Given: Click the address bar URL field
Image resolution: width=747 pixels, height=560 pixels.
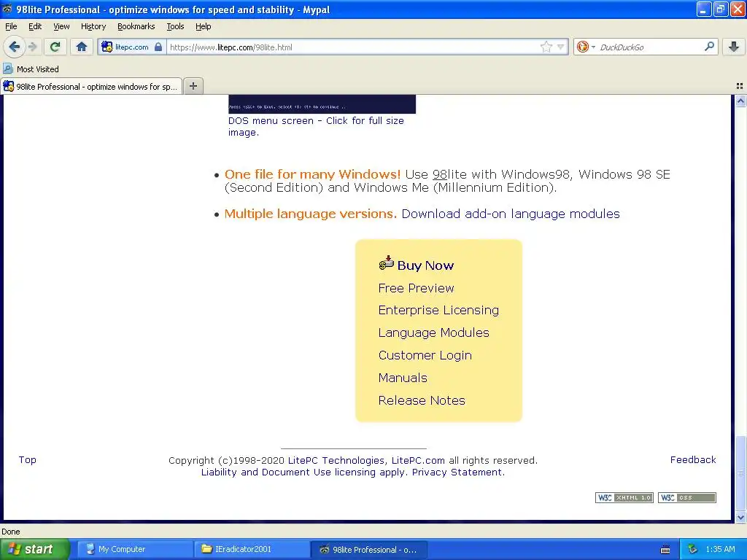Looking at the screenshot, I should point(352,47).
